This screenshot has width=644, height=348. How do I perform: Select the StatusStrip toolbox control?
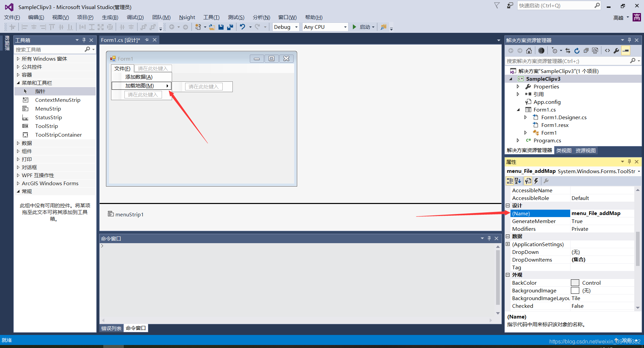point(48,117)
